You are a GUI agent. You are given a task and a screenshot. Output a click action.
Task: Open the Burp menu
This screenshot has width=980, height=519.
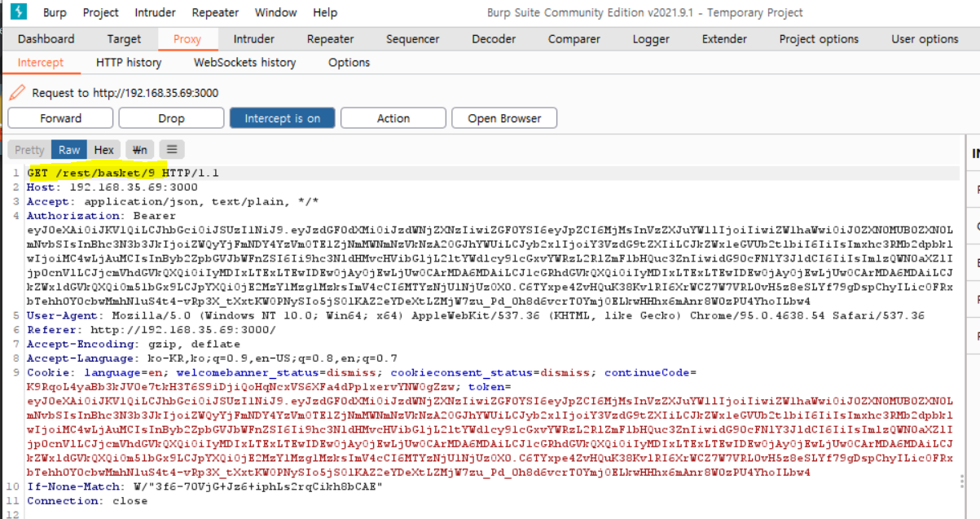55,12
